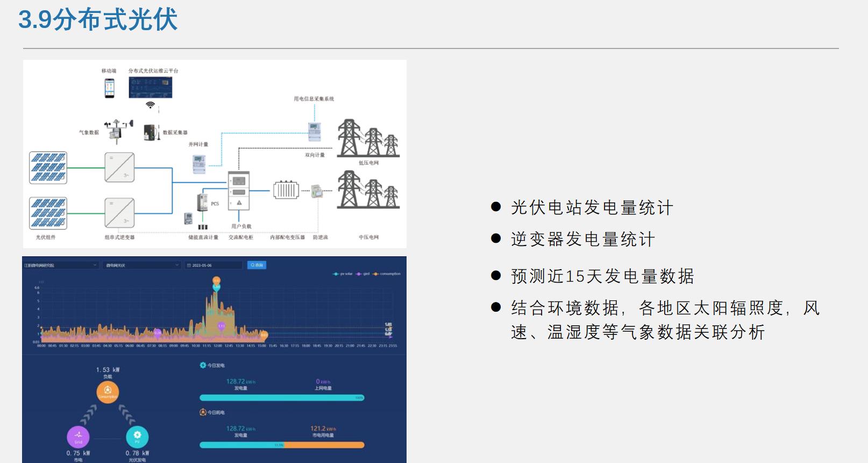Click the cloud platform dashboard thumbnail
868x463 pixels.
pos(151,87)
